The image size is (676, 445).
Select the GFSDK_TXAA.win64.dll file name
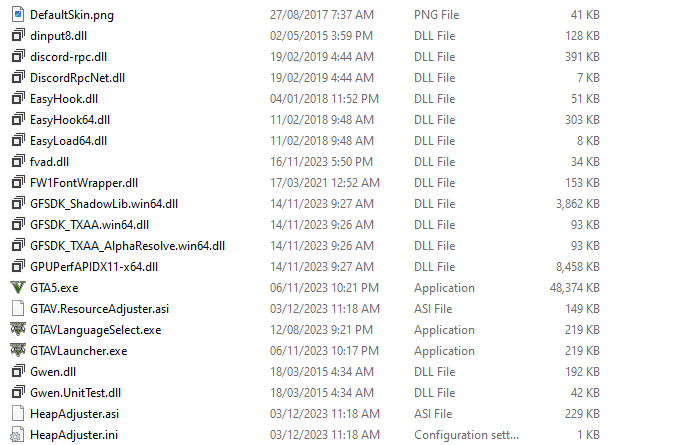pyautogui.click(x=90, y=225)
